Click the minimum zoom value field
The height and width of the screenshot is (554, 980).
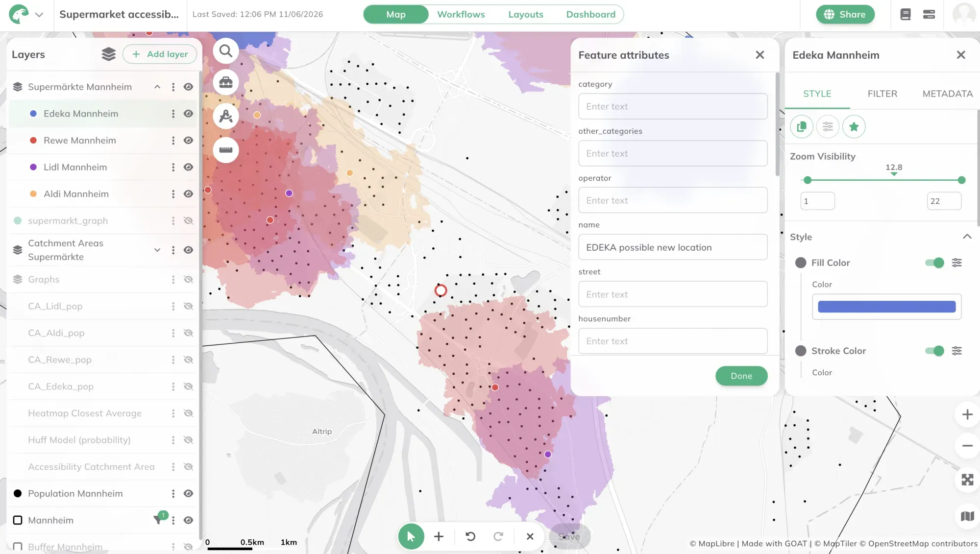coord(817,201)
